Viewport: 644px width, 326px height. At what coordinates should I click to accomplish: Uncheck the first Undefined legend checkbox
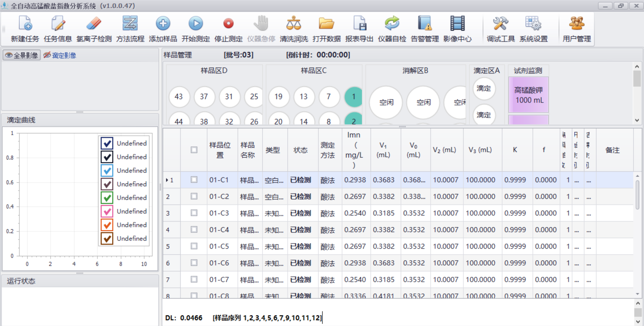click(107, 143)
